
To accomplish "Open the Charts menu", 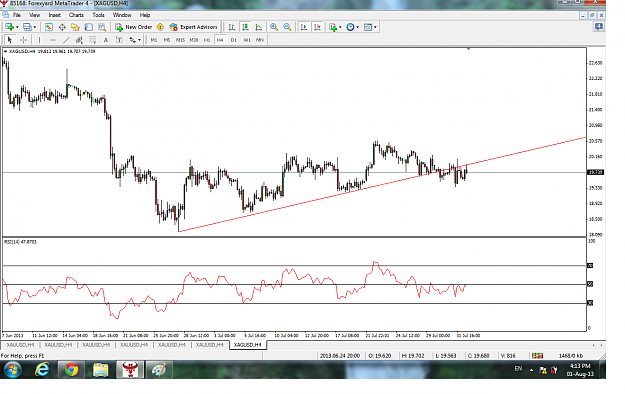I will 76,15.
